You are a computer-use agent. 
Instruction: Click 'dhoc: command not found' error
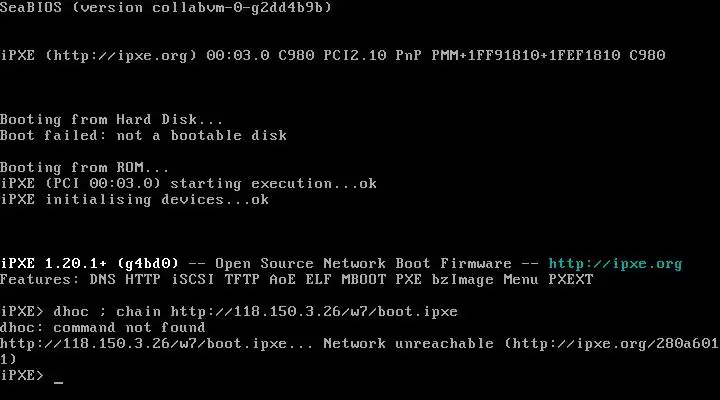point(102,327)
